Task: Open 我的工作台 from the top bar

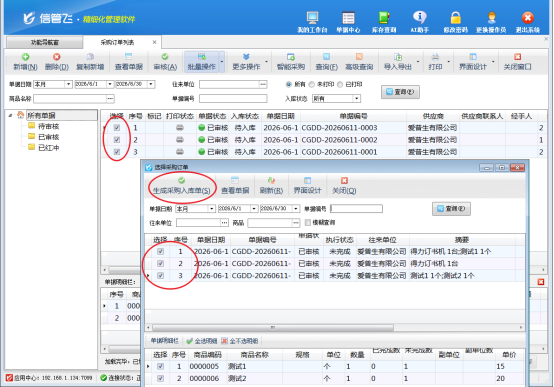Action: click(312, 22)
